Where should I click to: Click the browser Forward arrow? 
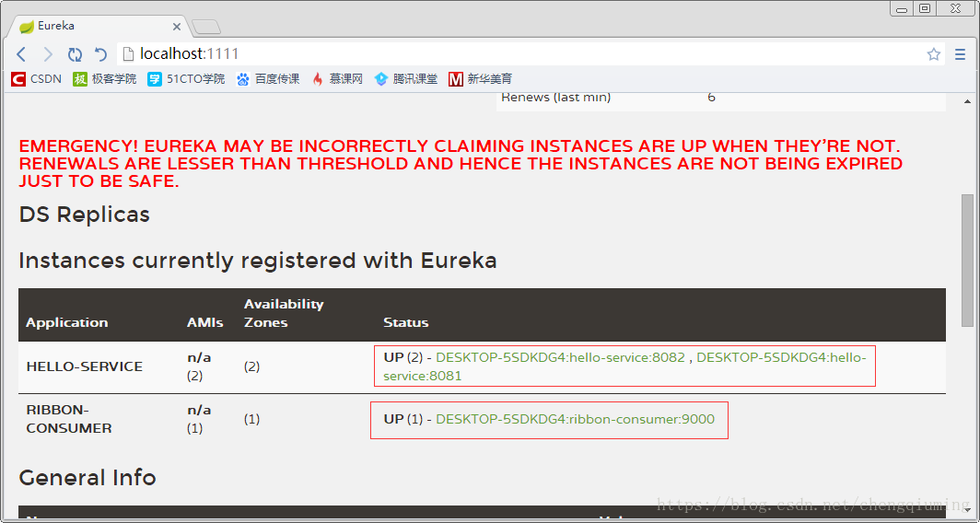point(48,54)
